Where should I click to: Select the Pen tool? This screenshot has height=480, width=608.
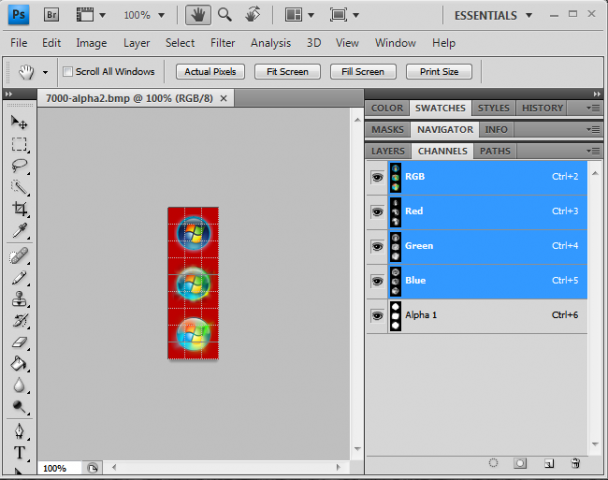coord(19,432)
